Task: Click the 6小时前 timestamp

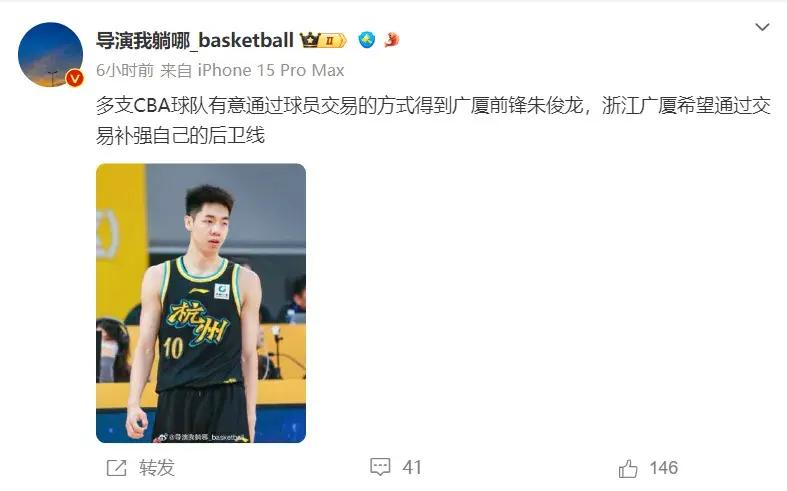Action: (x=125, y=70)
